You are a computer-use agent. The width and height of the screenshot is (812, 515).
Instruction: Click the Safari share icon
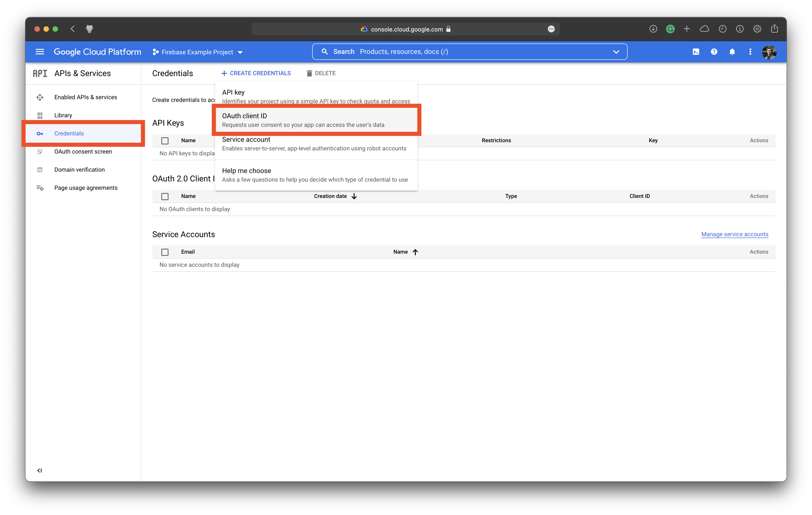(x=774, y=29)
